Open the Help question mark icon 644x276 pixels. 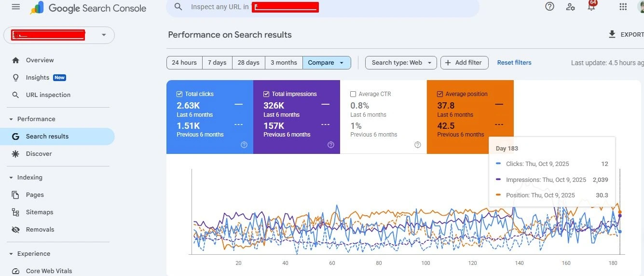click(x=549, y=7)
